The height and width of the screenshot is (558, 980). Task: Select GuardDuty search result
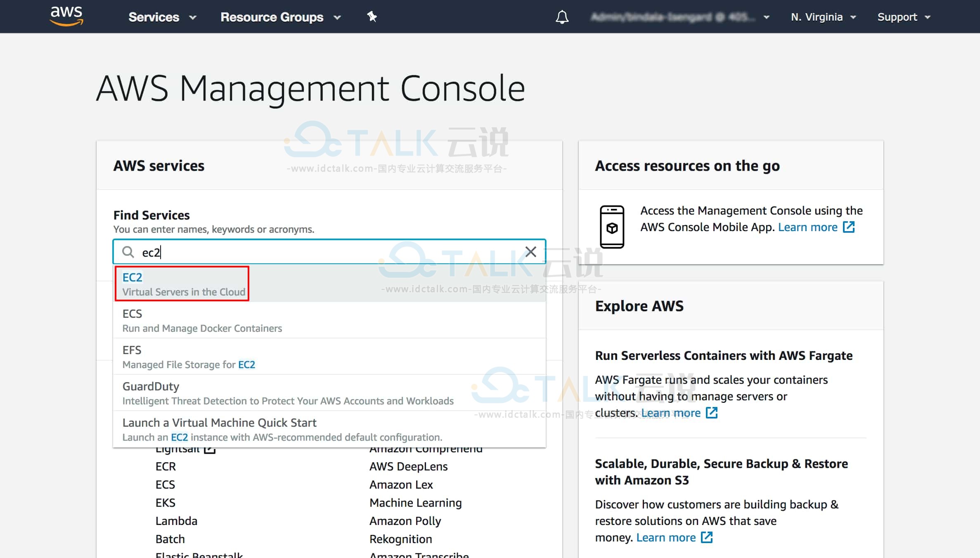(x=329, y=393)
